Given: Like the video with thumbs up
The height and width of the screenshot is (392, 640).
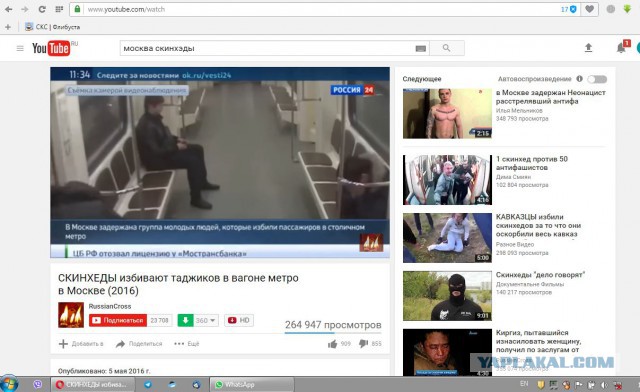Looking at the screenshot, I should 332,344.
